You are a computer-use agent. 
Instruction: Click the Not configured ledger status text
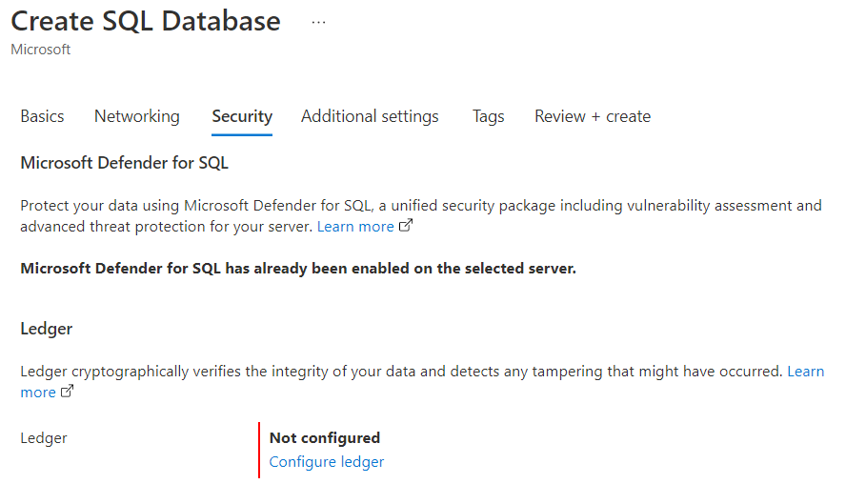pyautogui.click(x=325, y=438)
